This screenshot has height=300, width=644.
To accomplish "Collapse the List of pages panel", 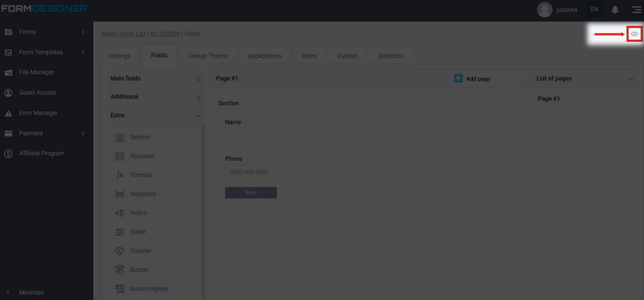I will (631, 79).
